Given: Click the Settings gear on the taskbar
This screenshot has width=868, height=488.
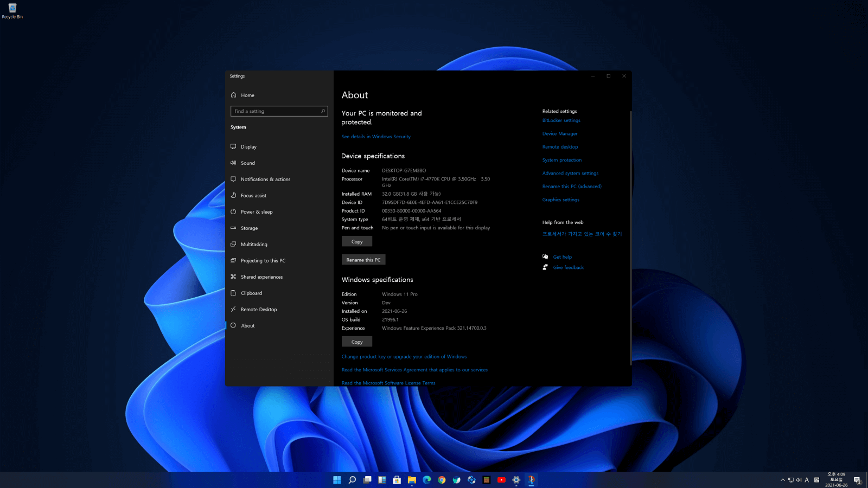Looking at the screenshot, I should pyautogui.click(x=516, y=480).
